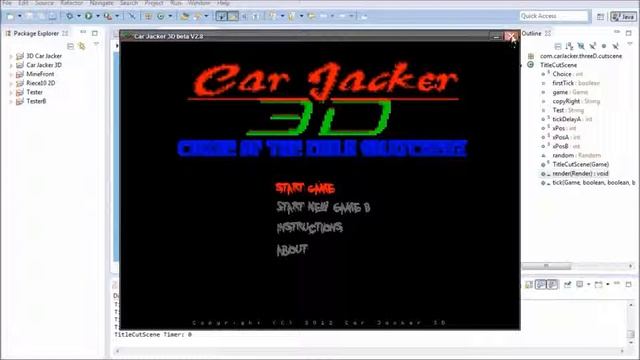Maximize the Package Explorer view
Viewport: 640px width, 360px height.
[95, 33]
